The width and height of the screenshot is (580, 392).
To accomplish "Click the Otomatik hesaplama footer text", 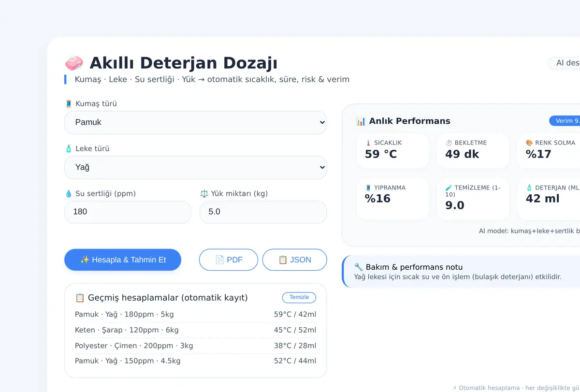I will (x=516, y=388).
